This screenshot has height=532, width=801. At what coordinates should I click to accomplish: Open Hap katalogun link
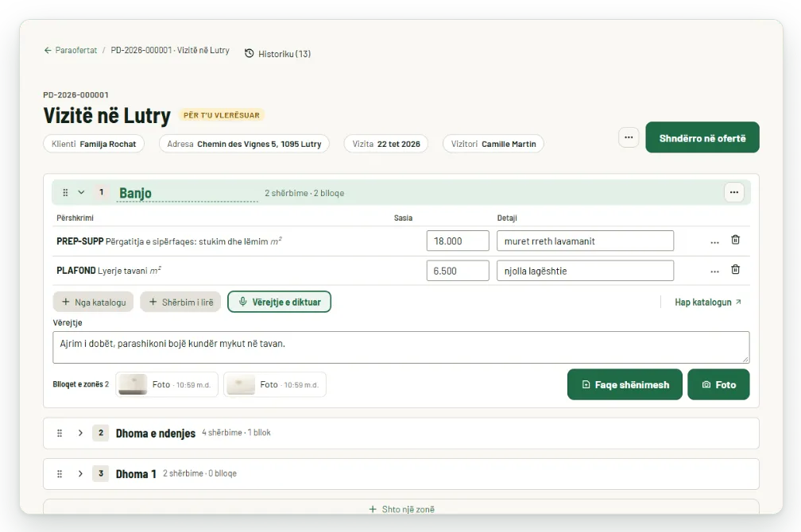708,303
